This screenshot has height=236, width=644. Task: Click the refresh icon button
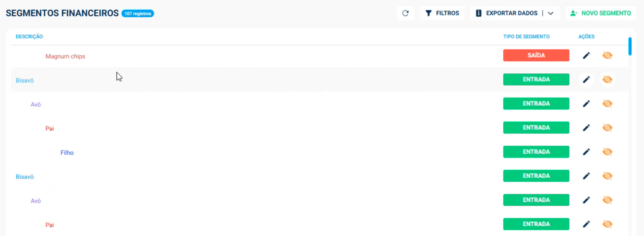(405, 13)
